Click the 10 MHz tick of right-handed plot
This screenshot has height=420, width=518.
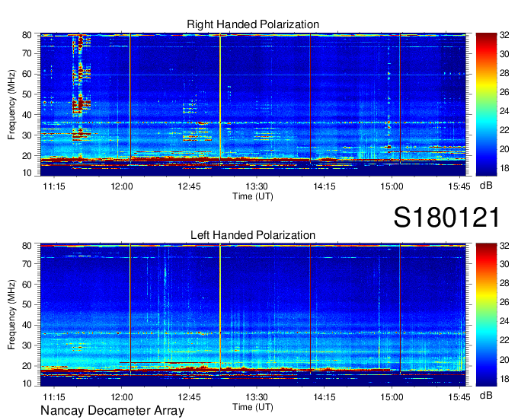tap(27, 173)
